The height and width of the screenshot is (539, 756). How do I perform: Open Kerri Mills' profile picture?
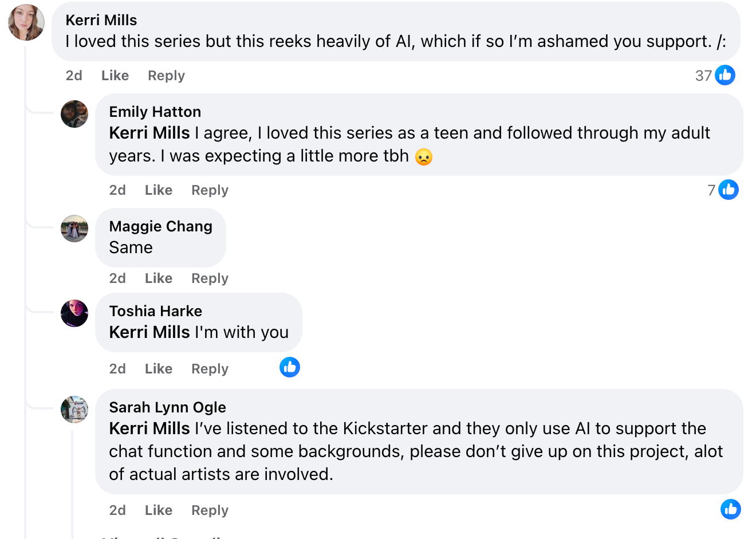point(26,23)
